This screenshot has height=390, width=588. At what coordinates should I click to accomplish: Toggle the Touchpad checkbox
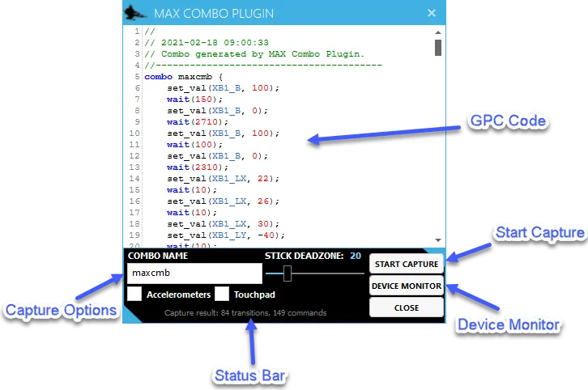[222, 295]
